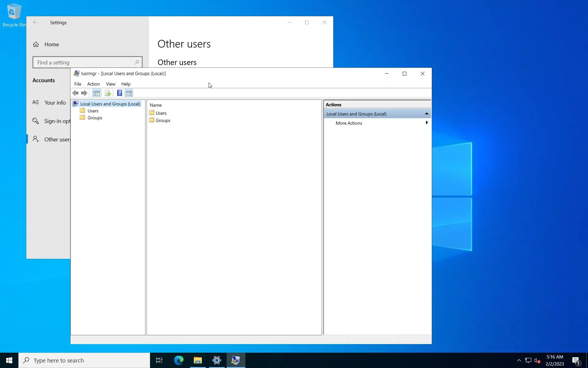588x368 pixels.
Task: Click the Forward arrow in lusrmgr toolbar
Action: point(84,93)
